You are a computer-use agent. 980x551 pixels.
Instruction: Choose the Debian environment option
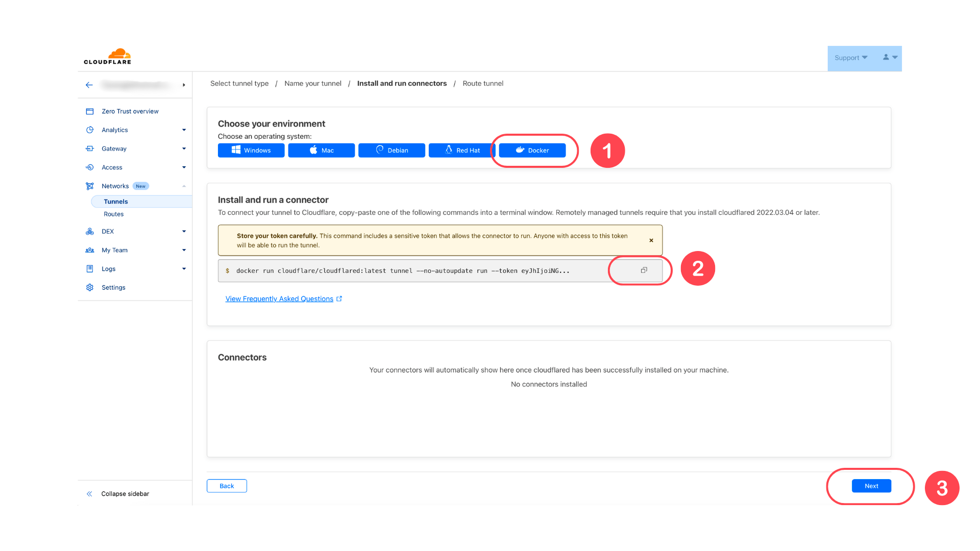click(391, 151)
